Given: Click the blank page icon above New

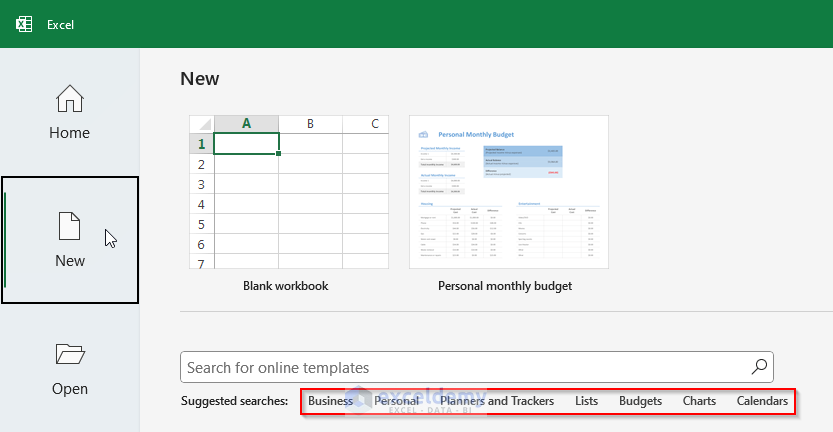Looking at the screenshot, I should click(70, 226).
